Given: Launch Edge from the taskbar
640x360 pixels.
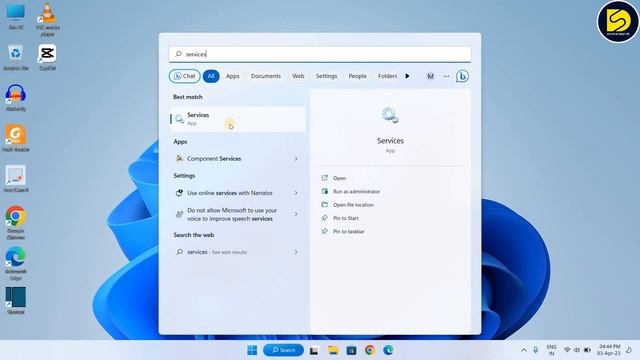Looking at the screenshot, I should tap(388, 350).
